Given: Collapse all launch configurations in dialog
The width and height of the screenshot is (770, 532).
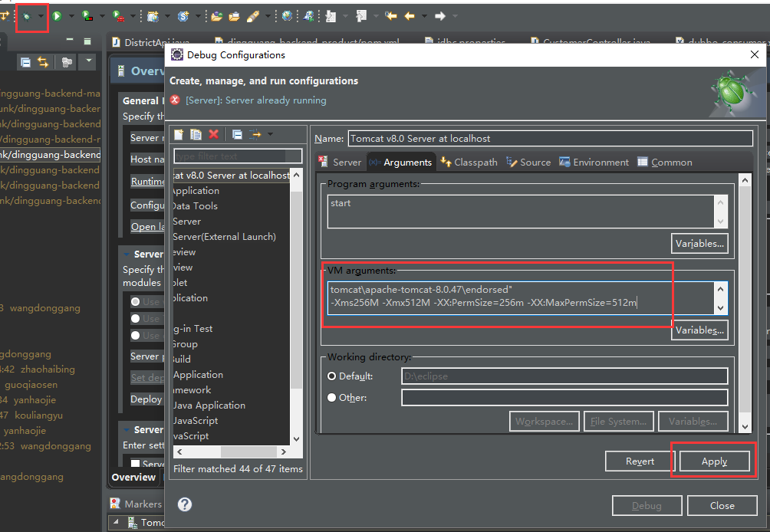Looking at the screenshot, I should click(237, 134).
